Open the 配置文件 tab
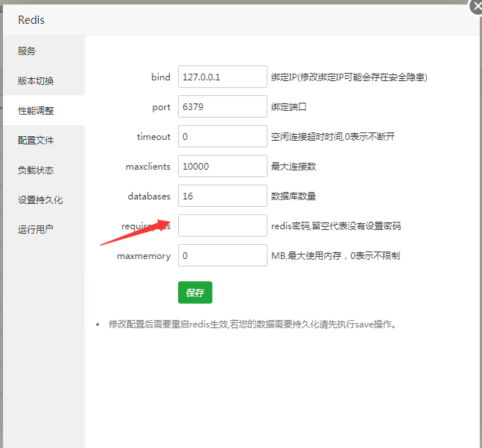 point(44,140)
